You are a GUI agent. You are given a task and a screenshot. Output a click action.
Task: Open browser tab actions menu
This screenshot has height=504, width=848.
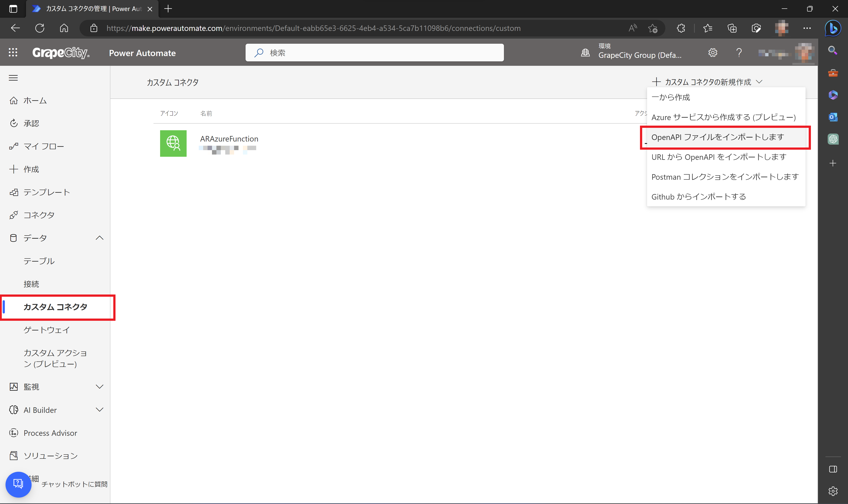pos(13,9)
